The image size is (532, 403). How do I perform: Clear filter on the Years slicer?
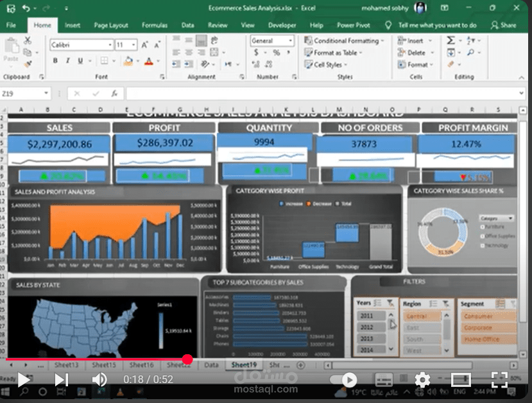pos(391,303)
